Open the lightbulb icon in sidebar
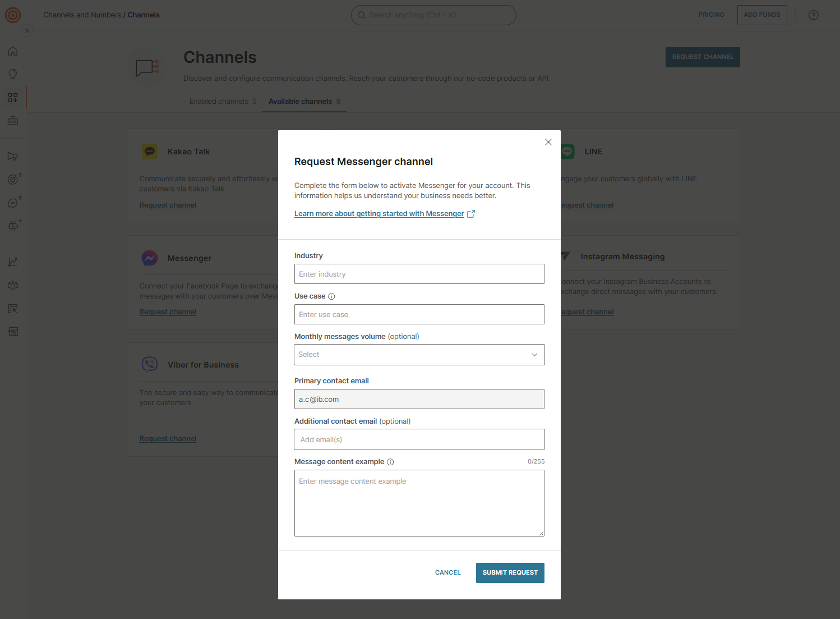 tap(13, 74)
